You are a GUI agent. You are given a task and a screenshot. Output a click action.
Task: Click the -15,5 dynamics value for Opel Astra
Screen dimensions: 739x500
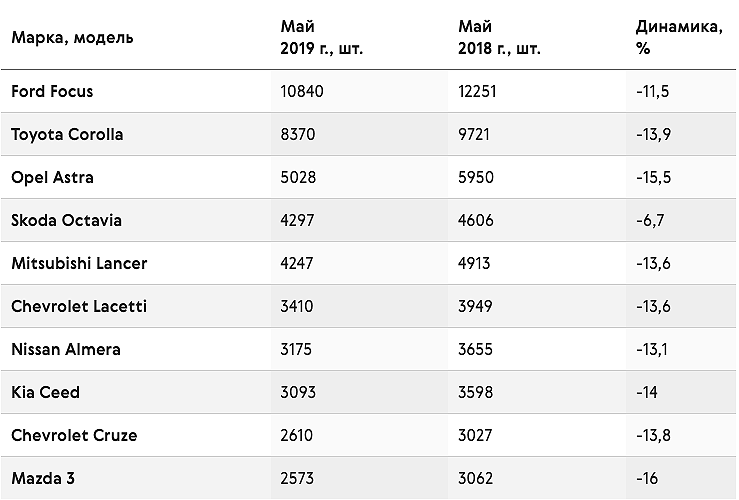(653, 178)
